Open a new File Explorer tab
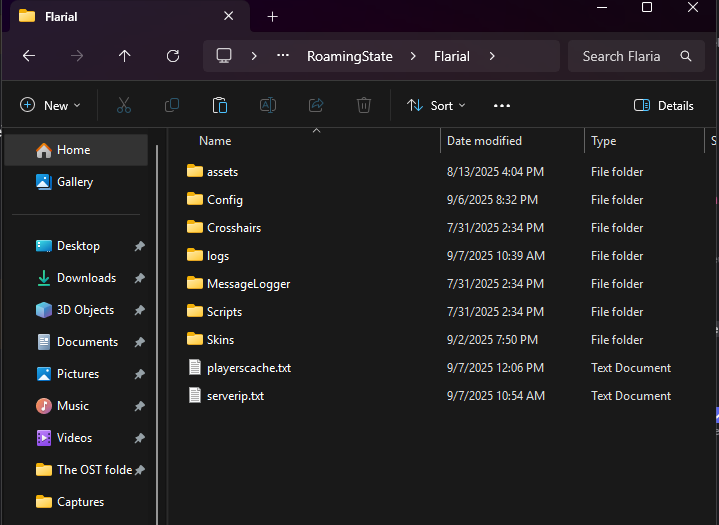The height and width of the screenshot is (525, 719). pos(272,16)
